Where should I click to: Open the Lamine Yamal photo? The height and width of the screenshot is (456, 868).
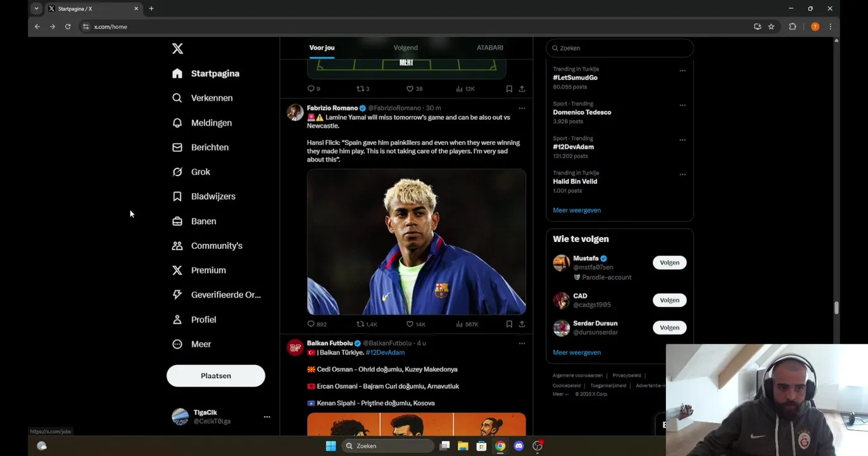[x=417, y=242]
